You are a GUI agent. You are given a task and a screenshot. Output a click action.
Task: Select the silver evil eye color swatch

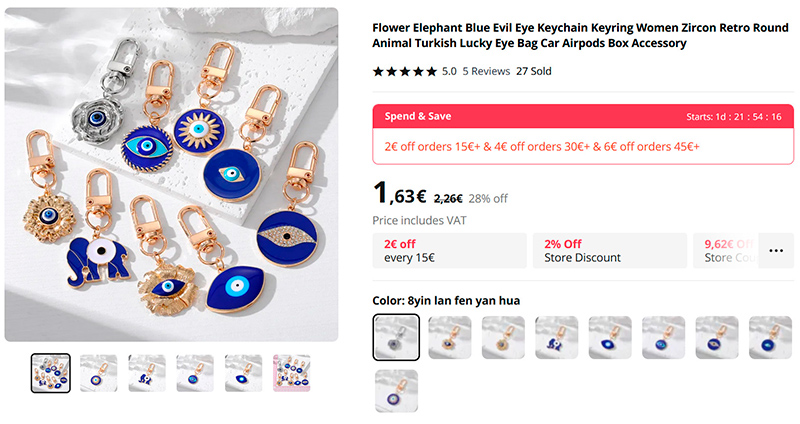[396, 337]
